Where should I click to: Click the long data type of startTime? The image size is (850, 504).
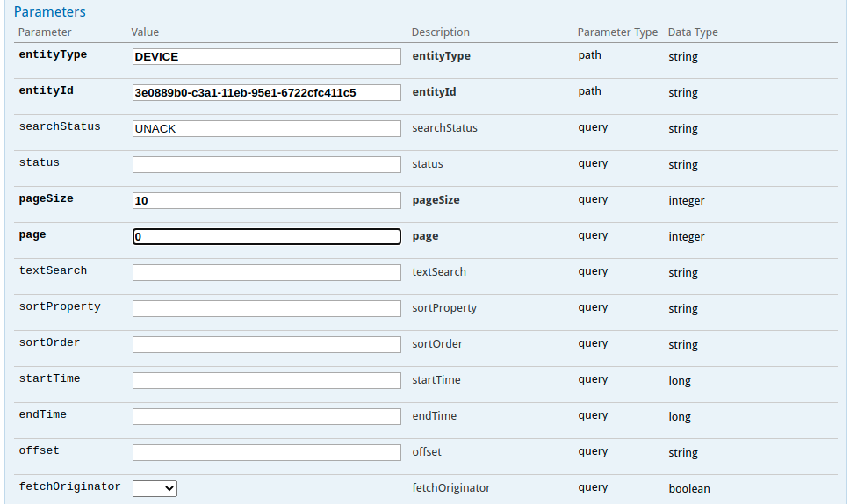pyautogui.click(x=680, y=380)
